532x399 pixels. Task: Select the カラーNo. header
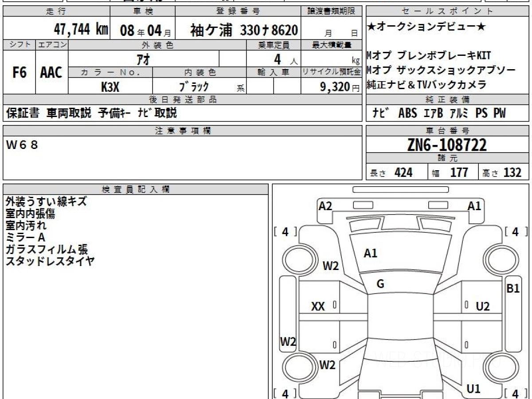coord(110,72)
